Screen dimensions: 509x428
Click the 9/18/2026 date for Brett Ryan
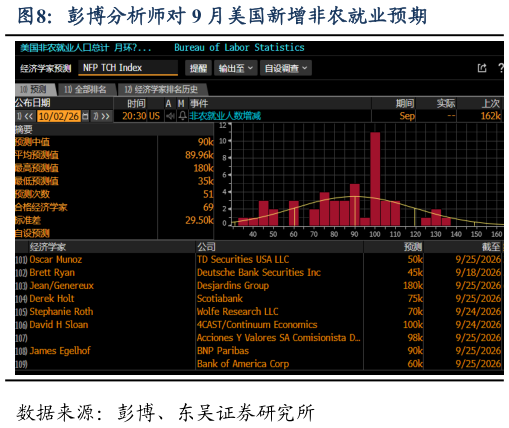point(478,273)
